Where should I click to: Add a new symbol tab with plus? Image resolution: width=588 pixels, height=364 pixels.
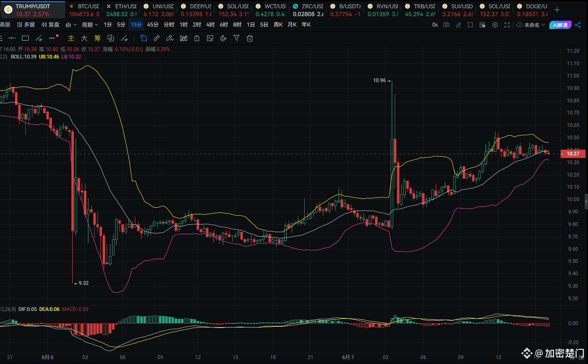tap(557, 10)
